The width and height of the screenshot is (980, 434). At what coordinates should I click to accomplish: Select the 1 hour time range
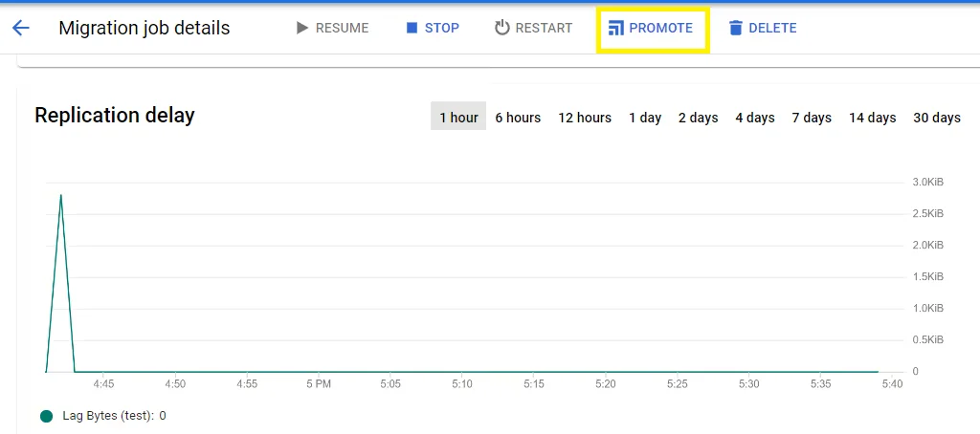pos(458,118)
